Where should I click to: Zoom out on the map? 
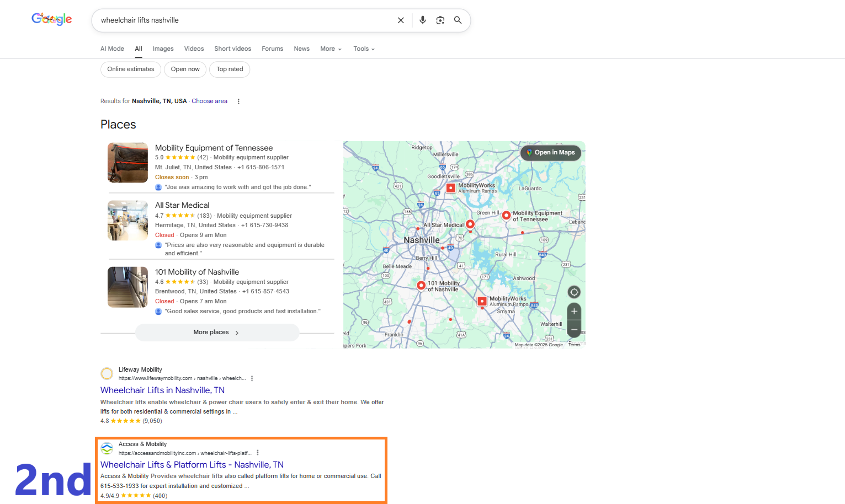574,330
